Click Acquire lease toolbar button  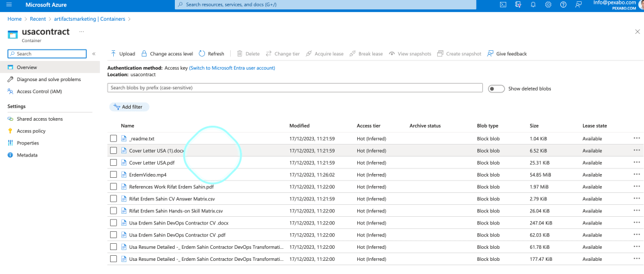coord(325,54)
